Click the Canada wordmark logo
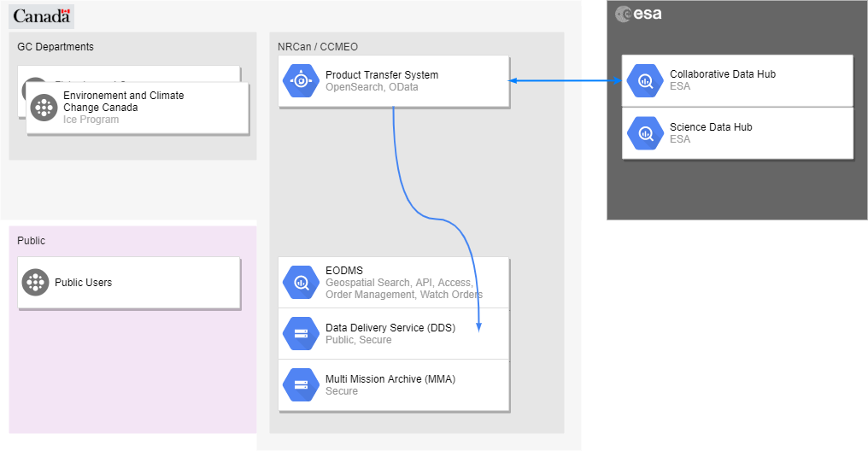The width and height of the screenshot is (868, 451). [x=42, y=16]
